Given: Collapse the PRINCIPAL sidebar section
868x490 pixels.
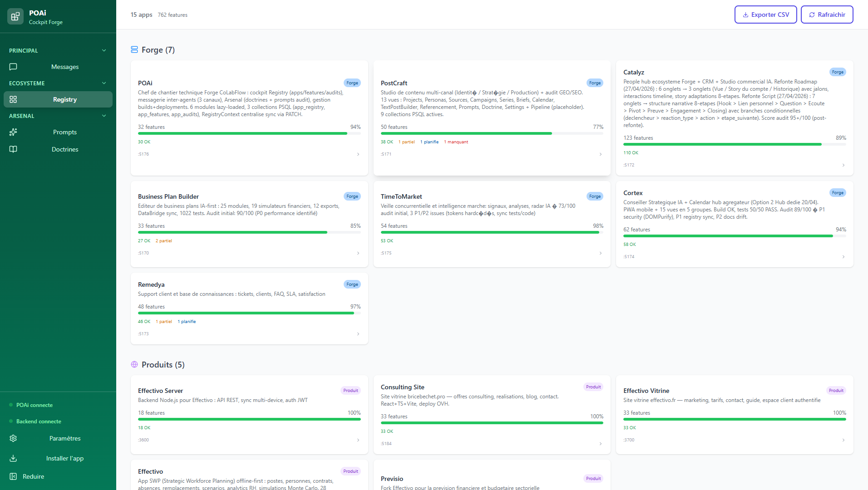Looking at the screenshot, I should [104, 50].
